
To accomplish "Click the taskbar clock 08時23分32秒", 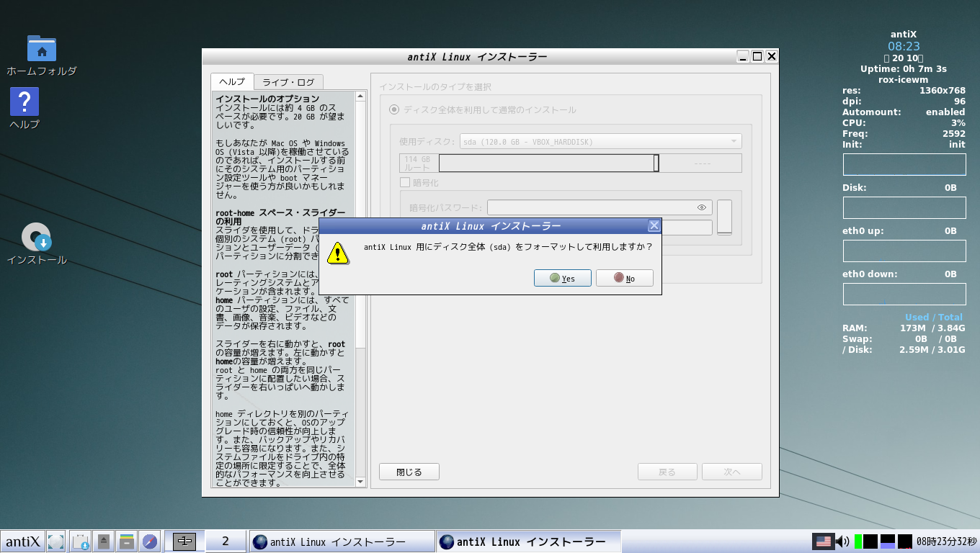I will pos(947,541).
